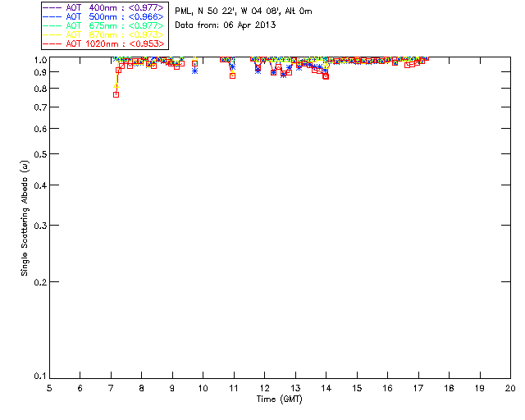
Task: Click the y-axis tick label 0.1
Action: 40,377
